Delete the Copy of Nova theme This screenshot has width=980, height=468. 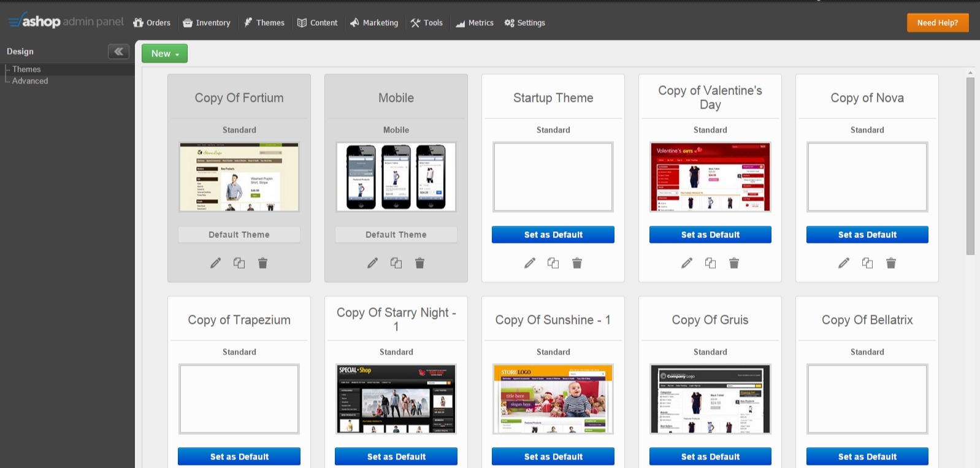pos(891,263)
